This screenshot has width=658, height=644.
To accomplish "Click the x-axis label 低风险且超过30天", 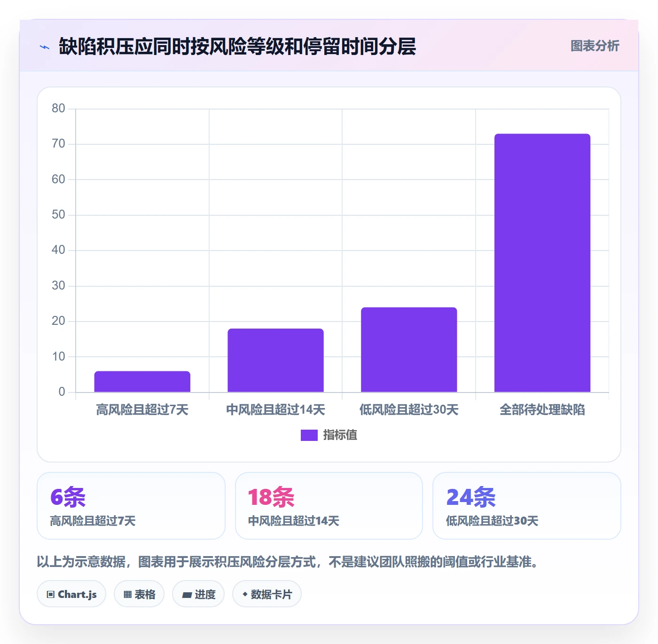I will tap(409, 410).
